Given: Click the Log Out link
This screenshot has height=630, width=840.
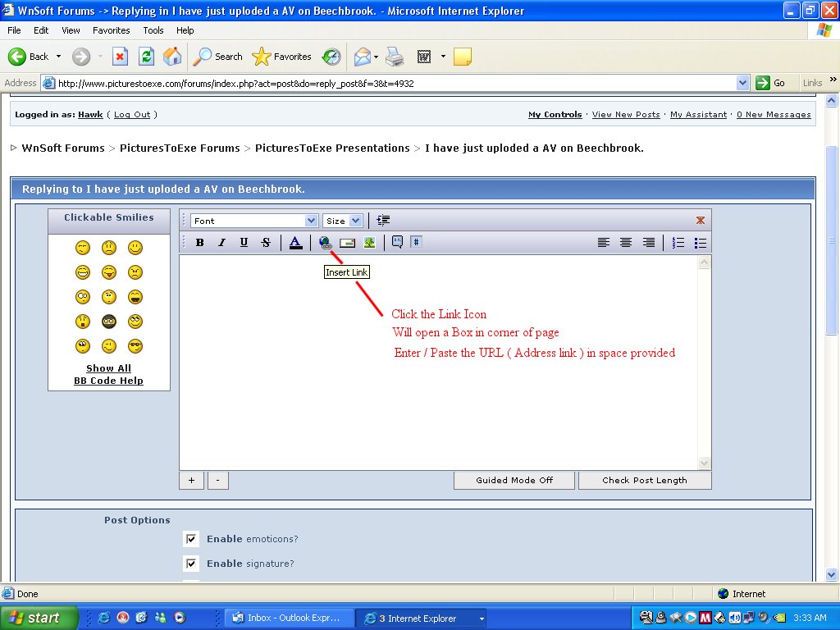Looking at the screenshot, I should click(132, 115).
